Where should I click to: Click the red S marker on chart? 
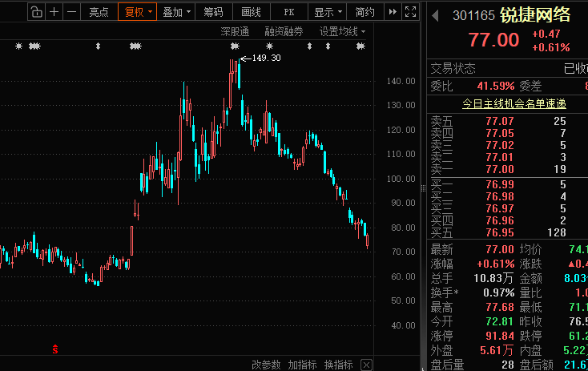55,349
